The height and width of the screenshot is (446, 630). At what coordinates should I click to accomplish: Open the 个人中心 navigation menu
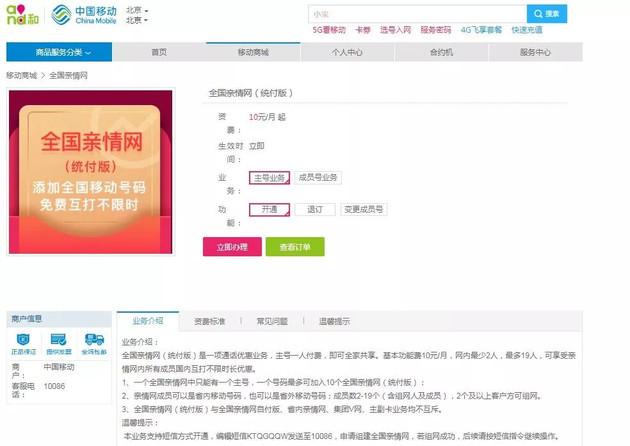click(347, 52)
